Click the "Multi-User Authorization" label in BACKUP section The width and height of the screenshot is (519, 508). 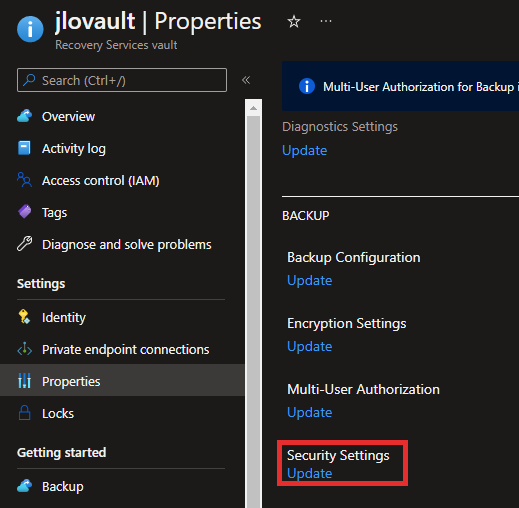click(x=363, y=389)
